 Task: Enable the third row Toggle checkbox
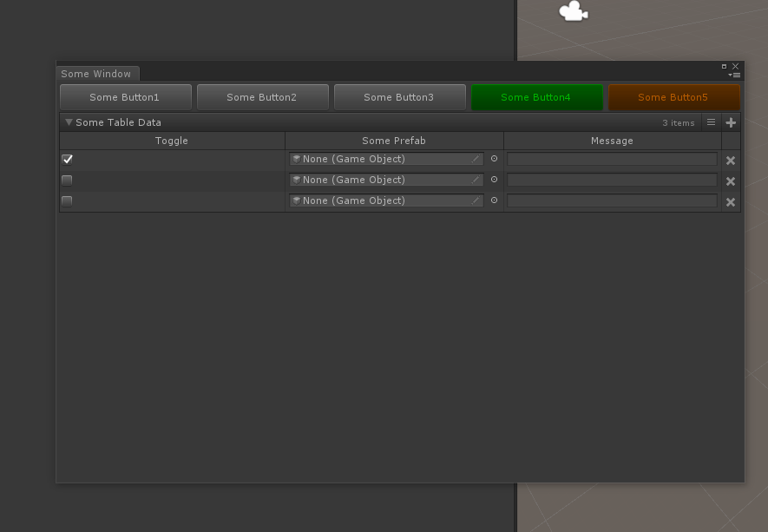pos(67,200)
